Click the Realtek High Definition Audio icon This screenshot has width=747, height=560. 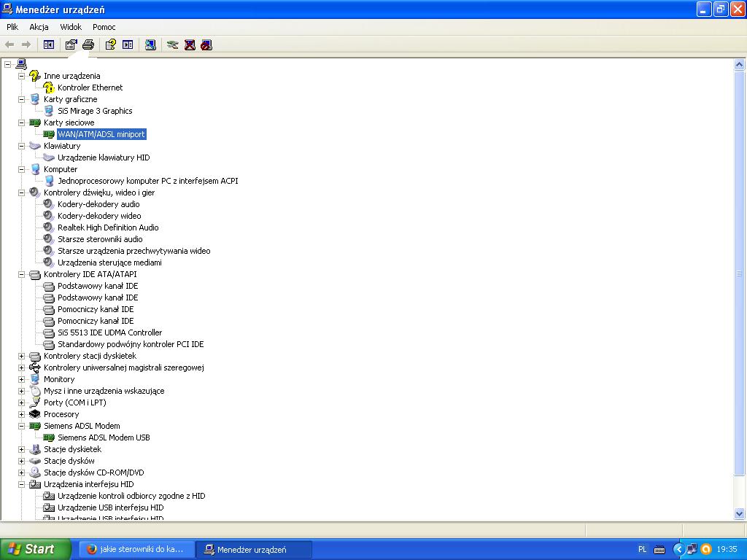49,227
